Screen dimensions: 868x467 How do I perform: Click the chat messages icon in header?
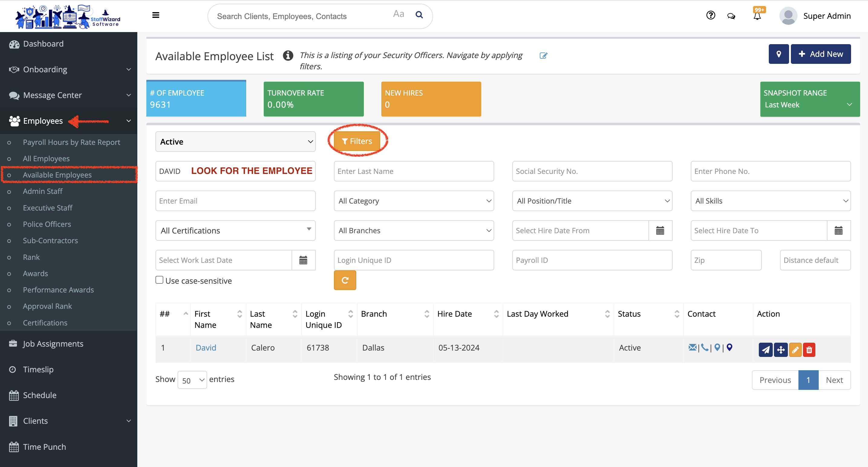coord(731,16)
